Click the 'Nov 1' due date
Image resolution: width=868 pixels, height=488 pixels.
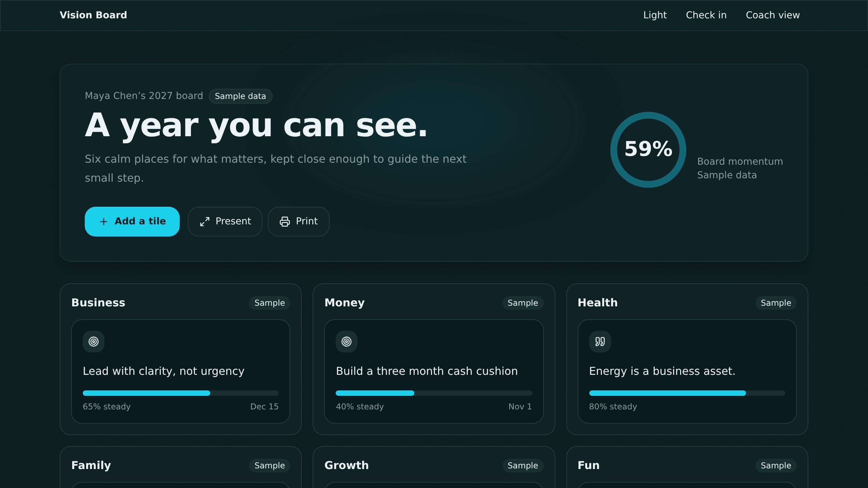coord(520,407)
